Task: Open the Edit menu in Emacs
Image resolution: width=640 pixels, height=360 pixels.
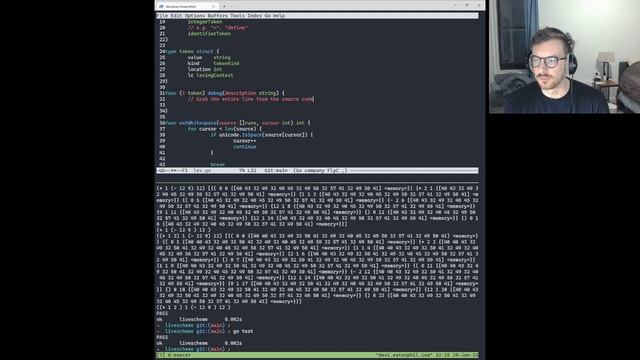Action: 176,16
